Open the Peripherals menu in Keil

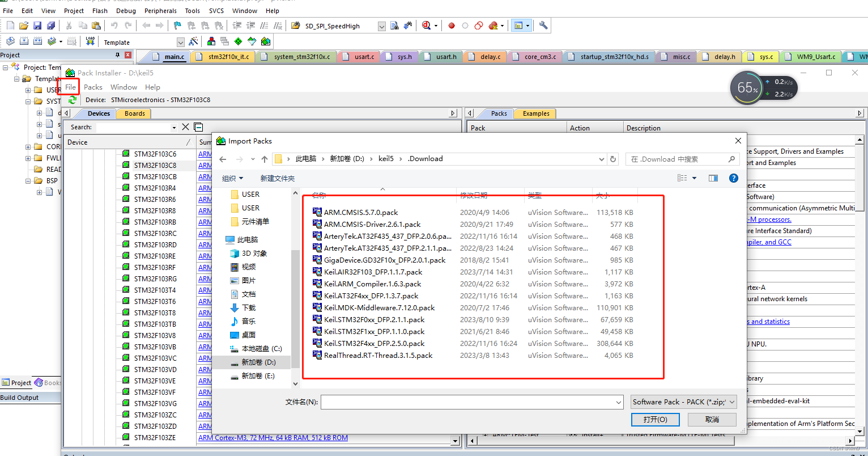click(x=160, y=11)
